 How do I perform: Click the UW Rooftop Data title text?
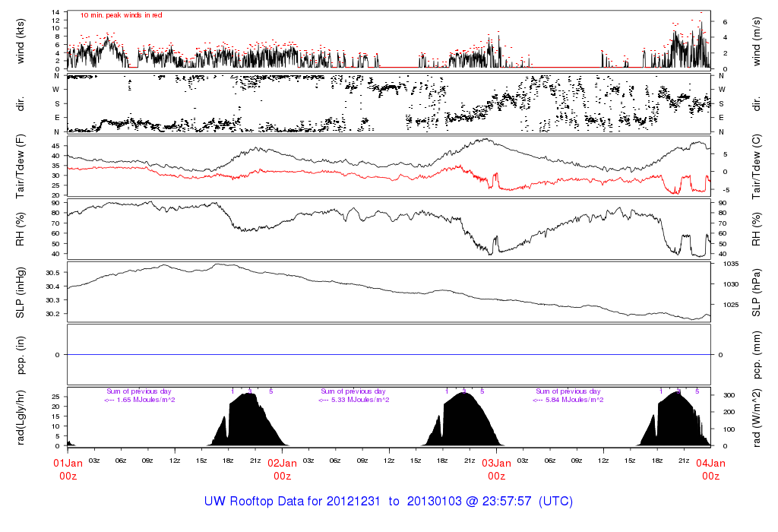point(388,502)
